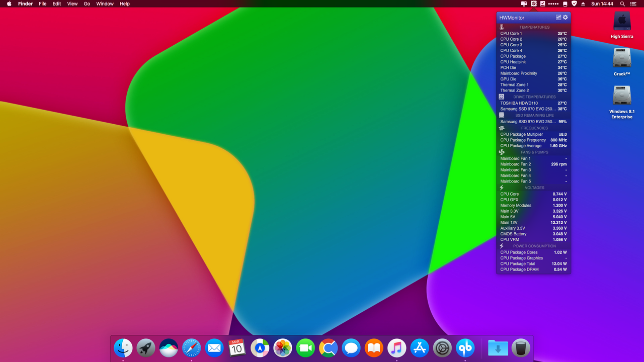Open the Window menu
Screen dimensions: 644x362
pos(105,4)
